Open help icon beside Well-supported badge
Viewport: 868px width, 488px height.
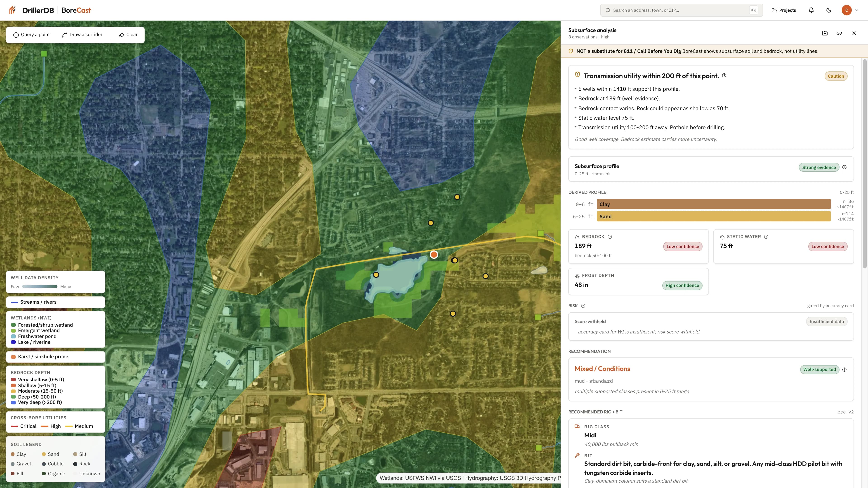click(844, 369)
